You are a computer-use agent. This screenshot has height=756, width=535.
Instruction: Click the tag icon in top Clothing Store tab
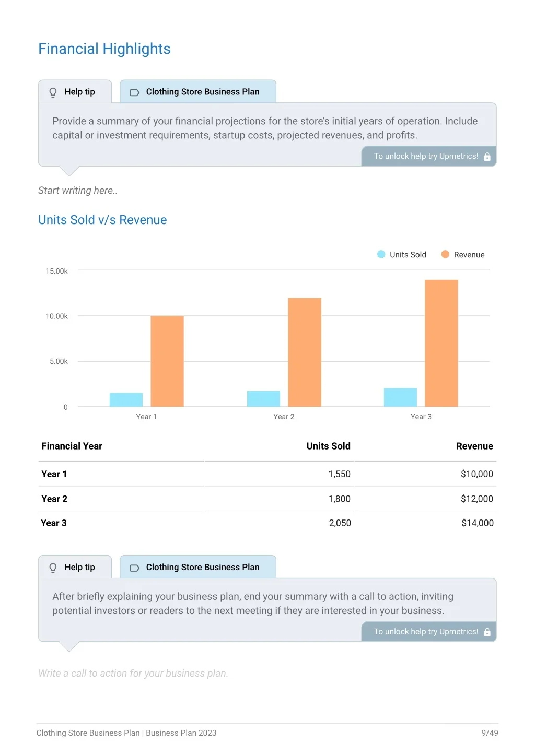(134, 92)
